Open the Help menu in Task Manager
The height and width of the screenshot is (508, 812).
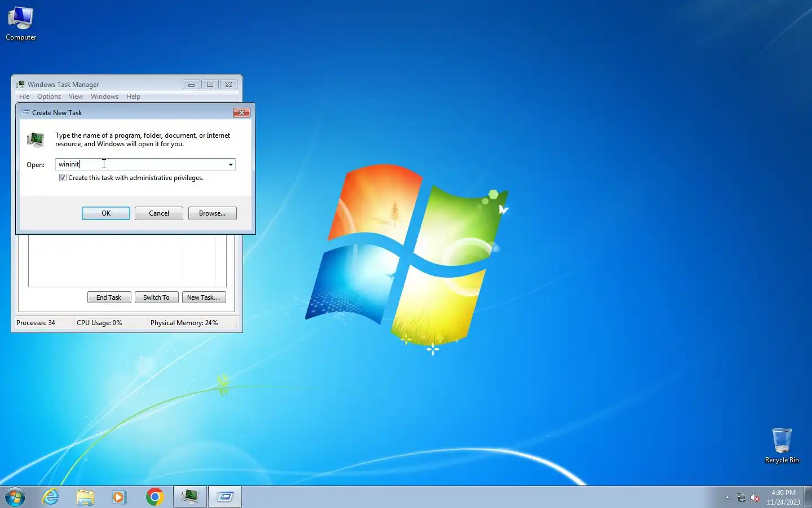coord(133,97)
